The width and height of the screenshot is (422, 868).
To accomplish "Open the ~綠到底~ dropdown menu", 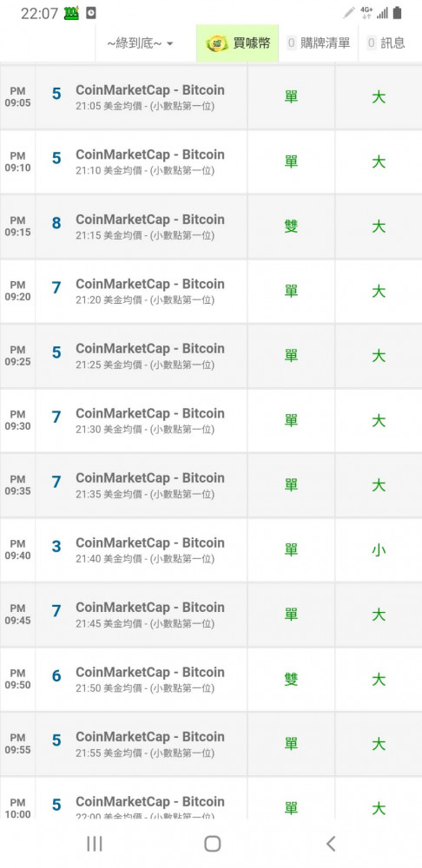I will click(x=140, y=43).
